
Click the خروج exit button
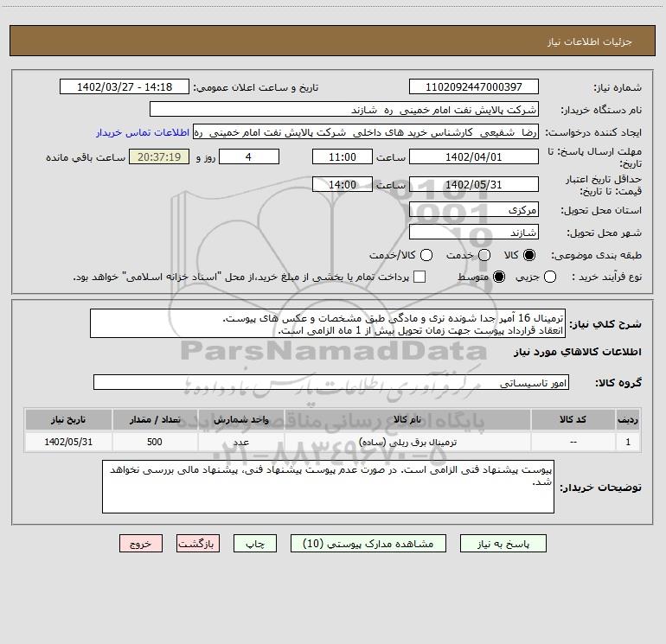[141, 544]
